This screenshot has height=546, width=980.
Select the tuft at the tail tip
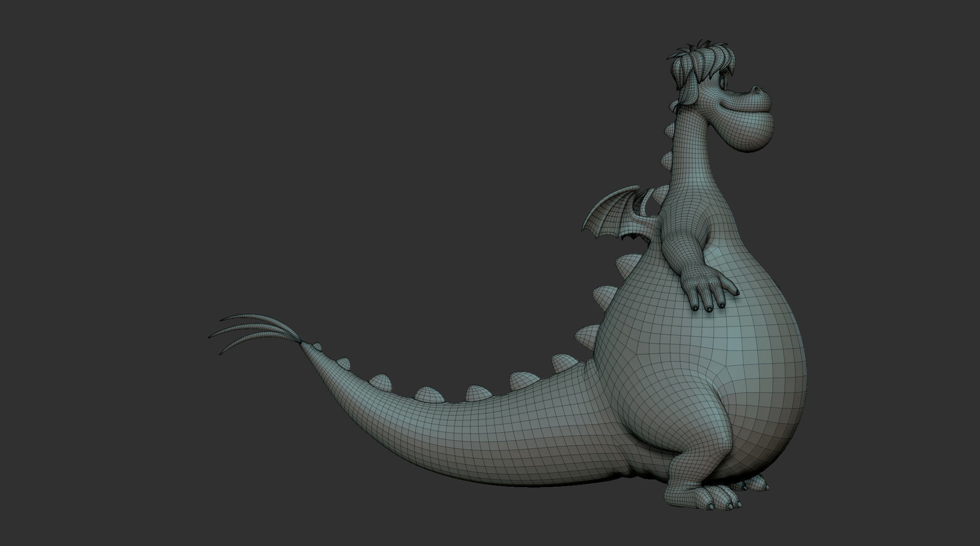256,335
